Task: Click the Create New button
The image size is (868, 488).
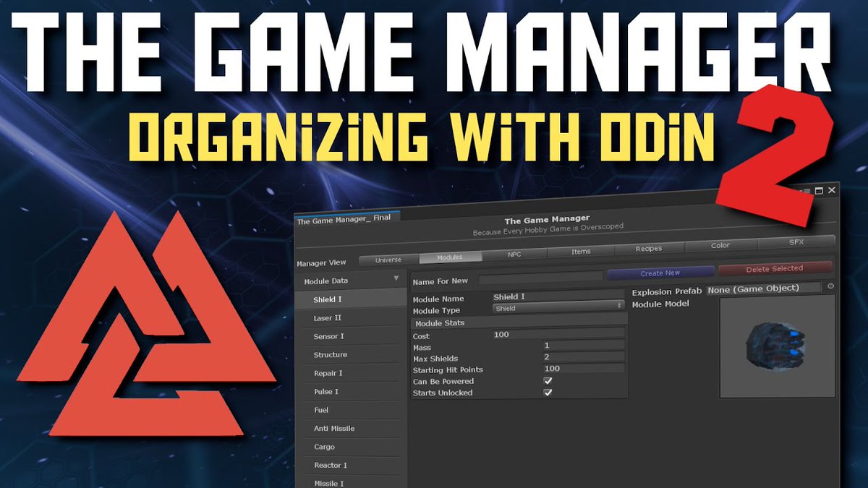Action: pyautogui.click(x=660, y=273)
